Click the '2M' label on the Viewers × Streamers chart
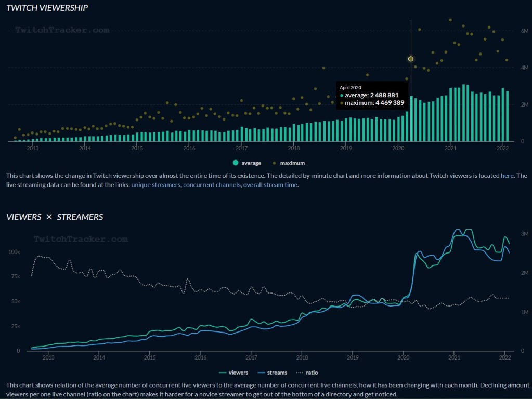The image size is (532, 399). (525, 273)
